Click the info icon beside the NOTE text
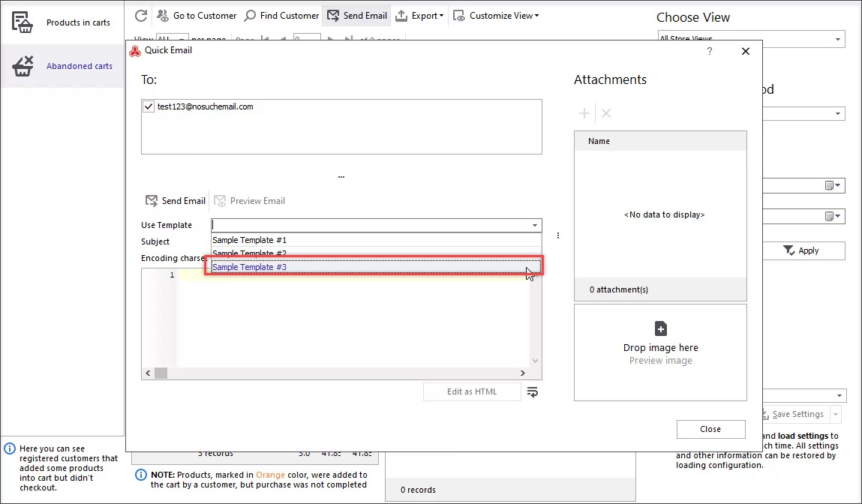The width and height of the screenshot is (862, 504). (x=141, y=475)
